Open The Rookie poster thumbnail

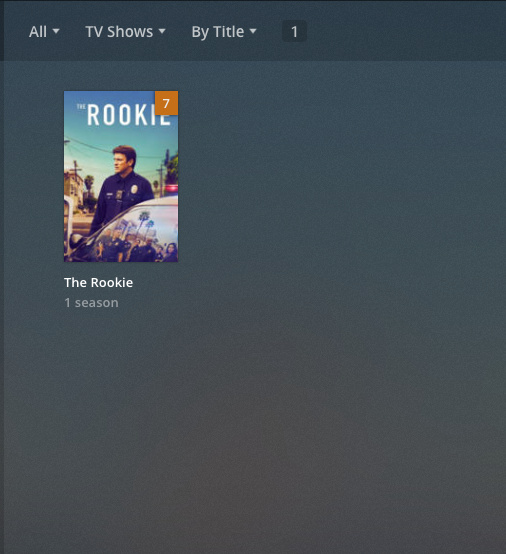121,176
